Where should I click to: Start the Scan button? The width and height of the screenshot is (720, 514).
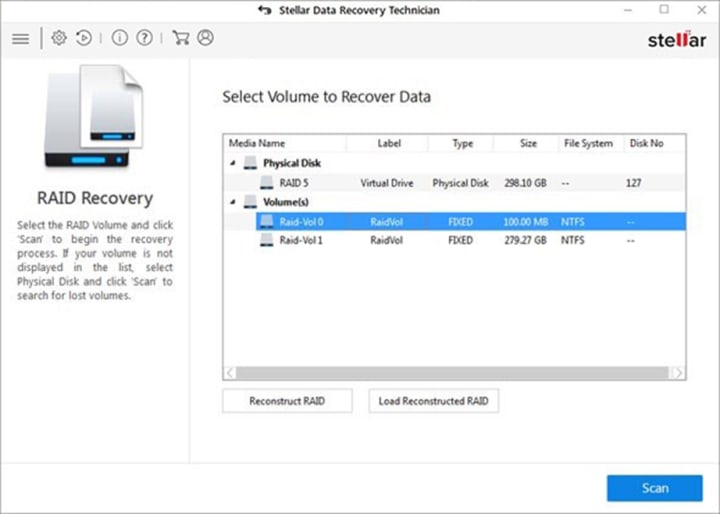coord(655,488)
